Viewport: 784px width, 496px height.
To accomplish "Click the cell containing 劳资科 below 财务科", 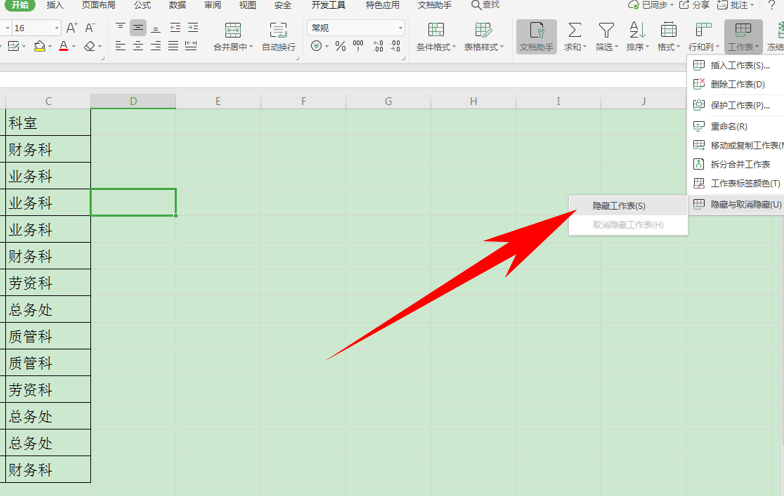I will tap(48, 283).
